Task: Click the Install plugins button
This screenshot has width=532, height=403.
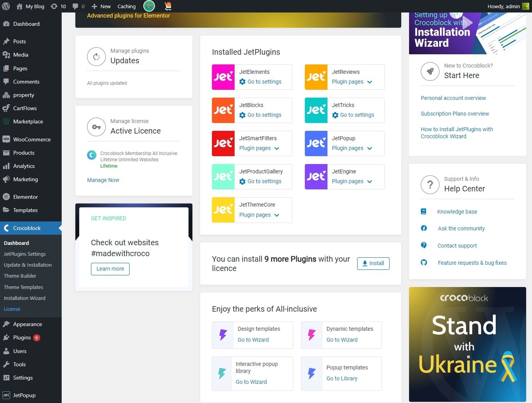Action: point(373,263)
